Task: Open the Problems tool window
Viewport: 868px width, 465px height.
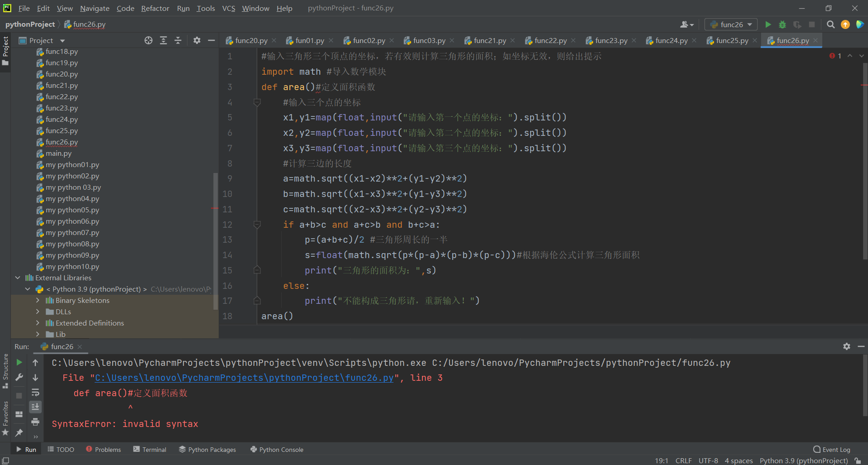Action: click(x=103, y=449)
